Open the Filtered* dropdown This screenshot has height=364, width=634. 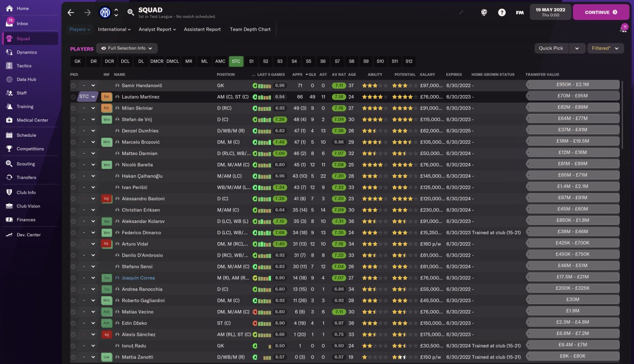pyautogui.click(x=605, y=48)
